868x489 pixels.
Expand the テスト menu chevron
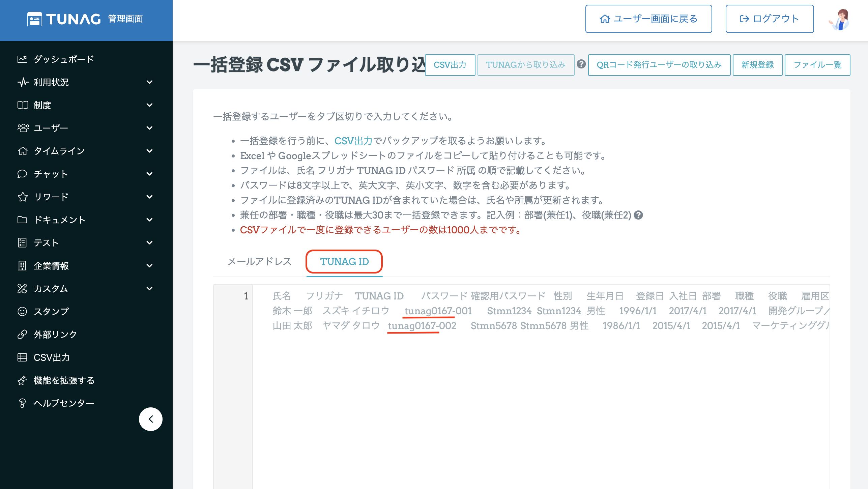click(150, 242)
